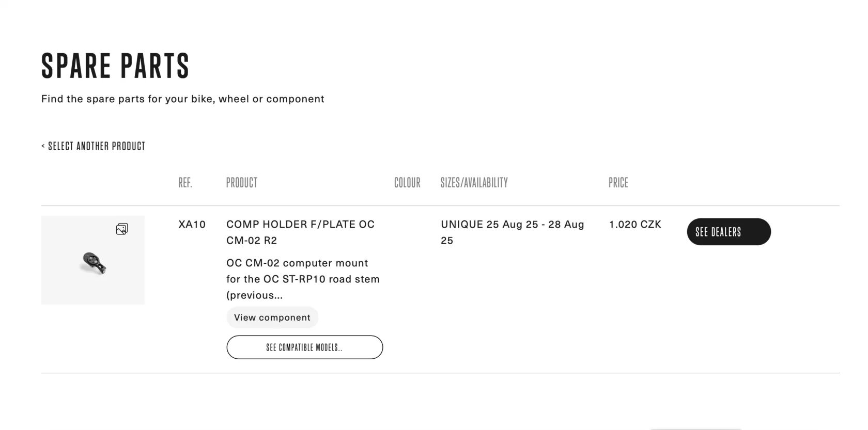Select the REF. column header
868x430 pixels.
click(x=185, y=183)
